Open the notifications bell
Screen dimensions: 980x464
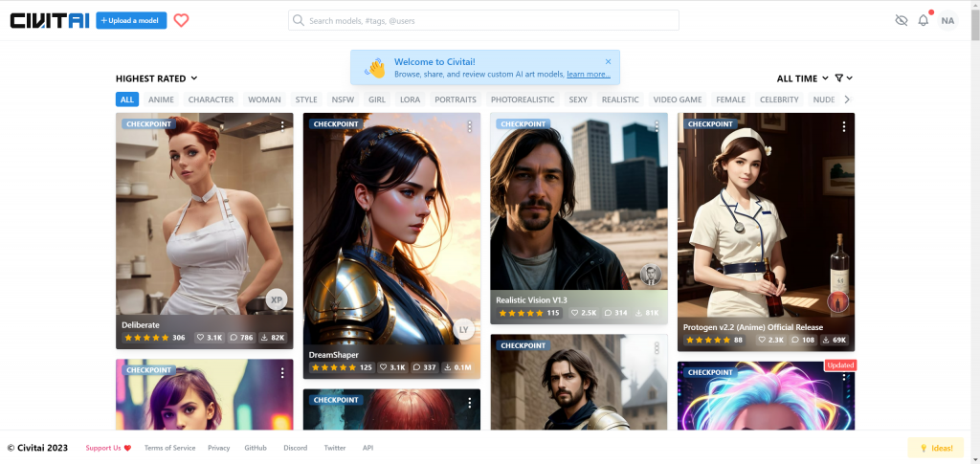[x=924, y=21]
